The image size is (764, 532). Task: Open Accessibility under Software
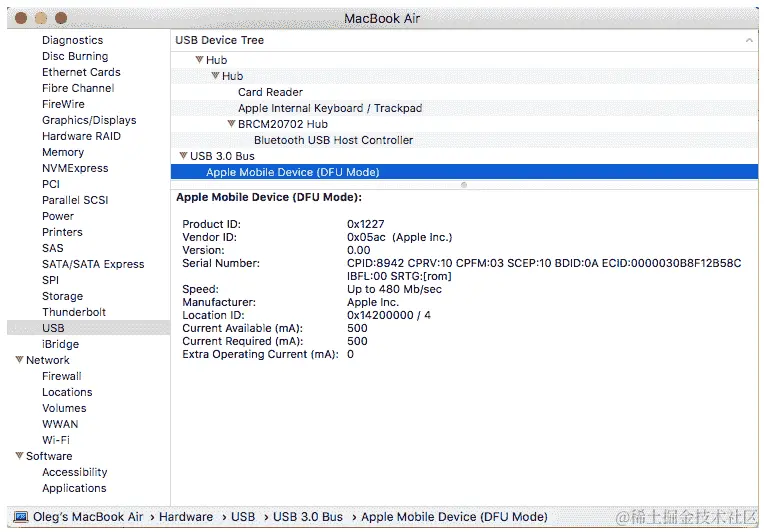tap(75, 472)
